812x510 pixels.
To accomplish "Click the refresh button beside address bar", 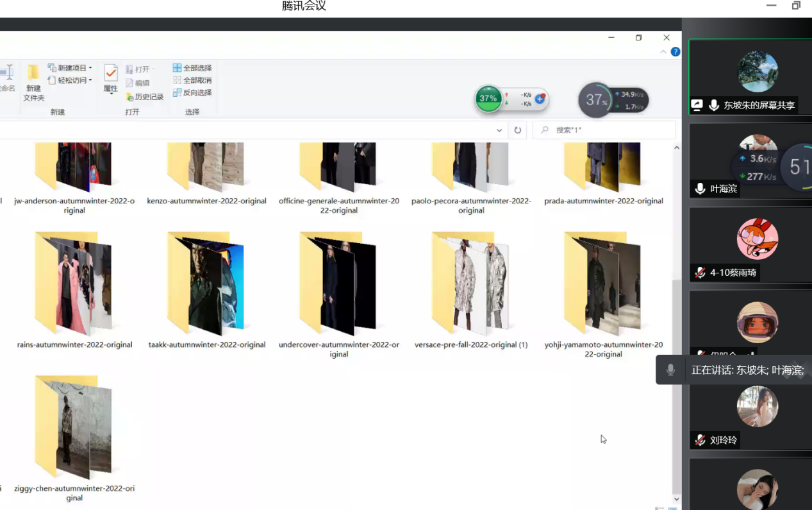I will coord(518,130).
